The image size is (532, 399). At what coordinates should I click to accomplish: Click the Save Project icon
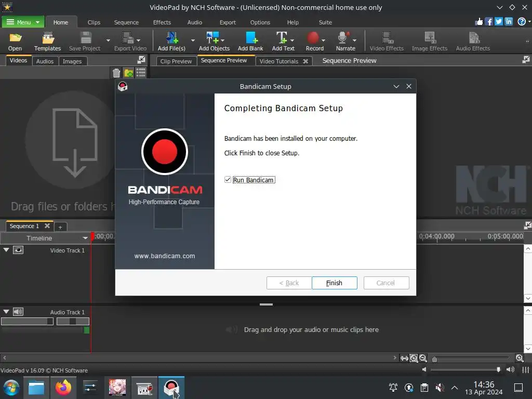[x=85, y=42]
